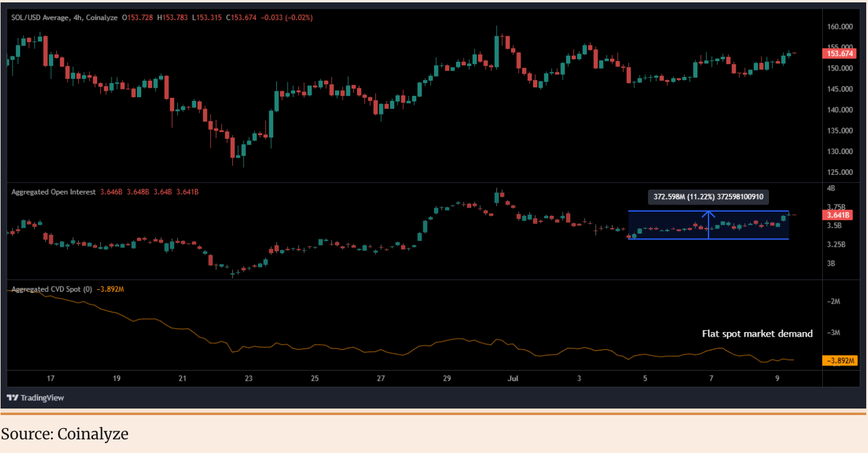Select the red 153.674 current price tag
This screenshot has width=868, height=453.
(x=840, y=53)
